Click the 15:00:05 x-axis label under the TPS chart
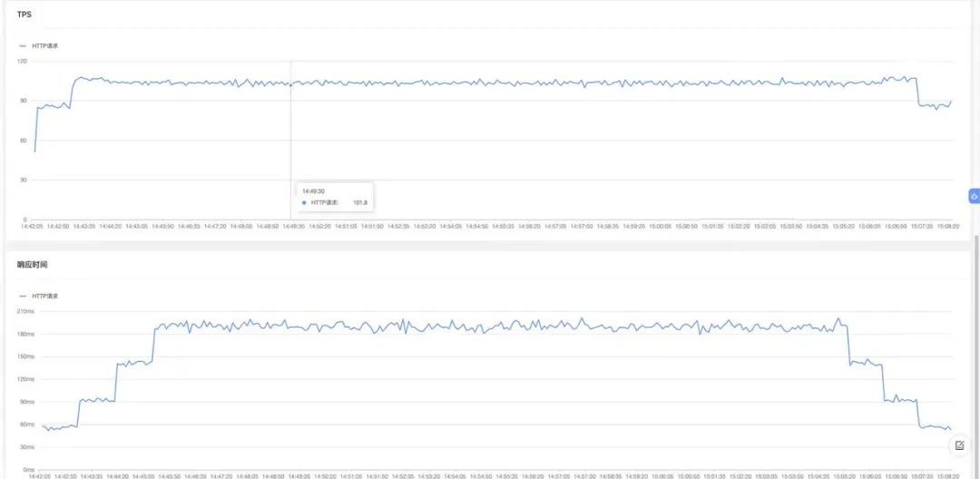Image resolution: width=980 pixels, height=479 pixels. click(660, 227)
